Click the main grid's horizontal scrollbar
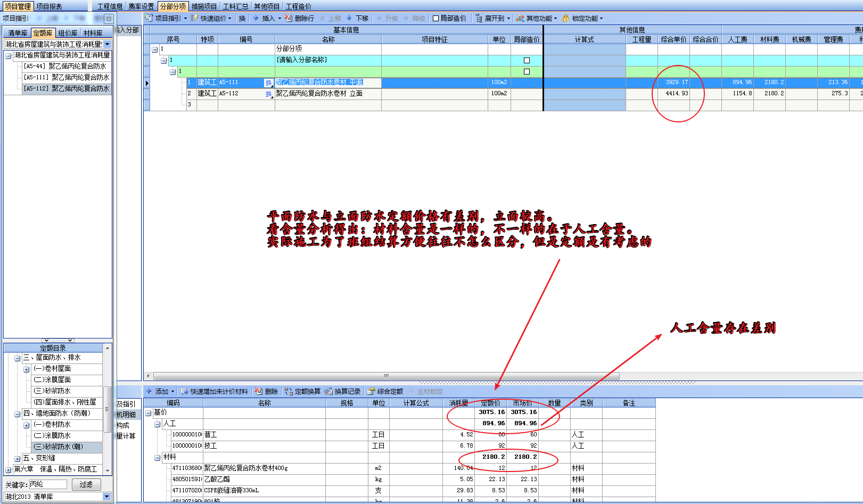The image size is (863, 504). click(x=386, y=376)
